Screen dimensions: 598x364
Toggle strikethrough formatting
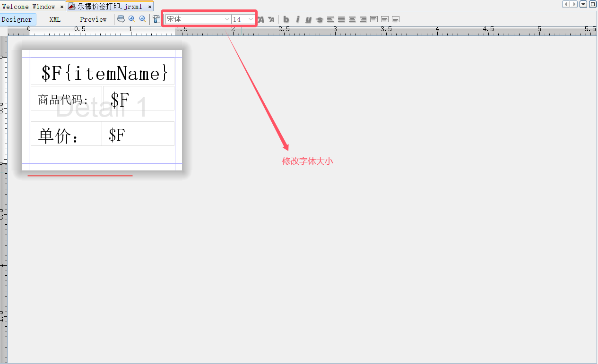320,19
